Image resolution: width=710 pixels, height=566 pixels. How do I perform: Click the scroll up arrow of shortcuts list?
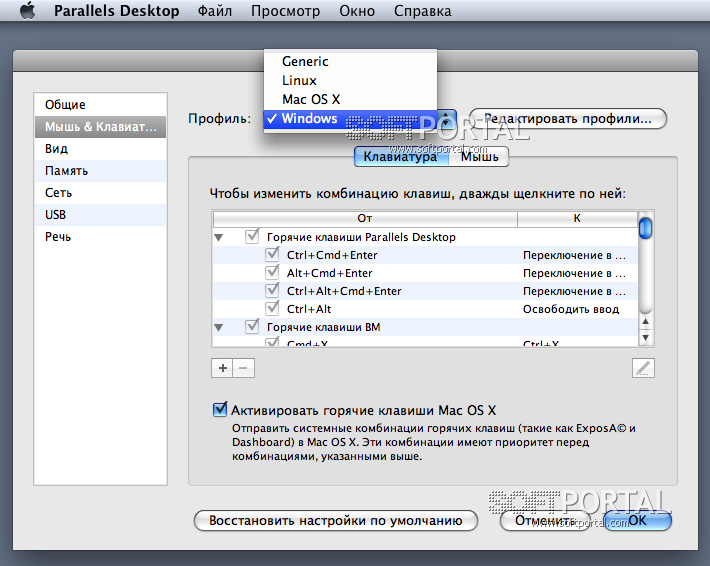(x=645, y=321)
